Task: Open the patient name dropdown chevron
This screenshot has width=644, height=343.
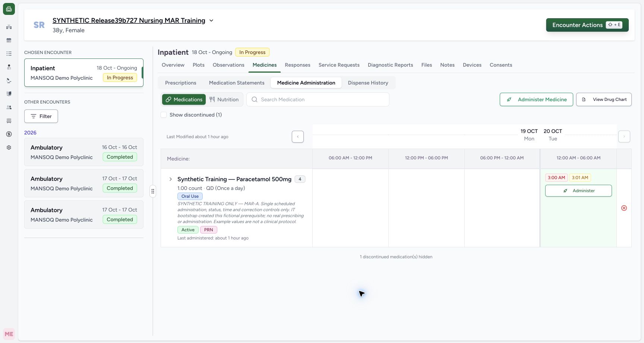Action: click(211, 20)
